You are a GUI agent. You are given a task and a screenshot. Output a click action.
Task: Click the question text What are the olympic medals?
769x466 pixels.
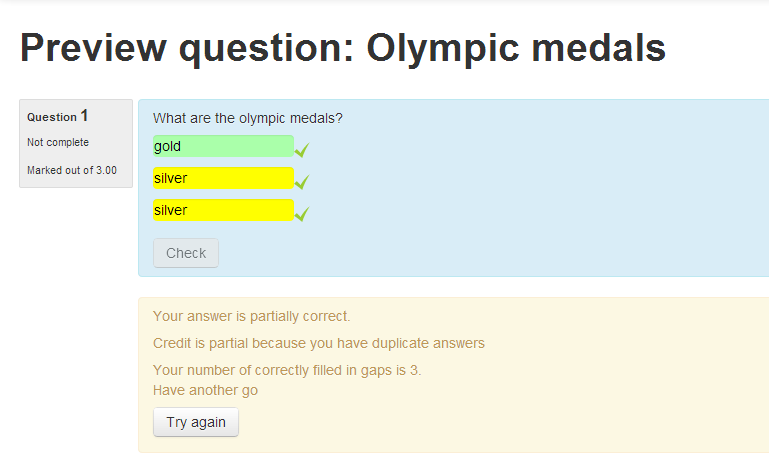tap(248, 118)
